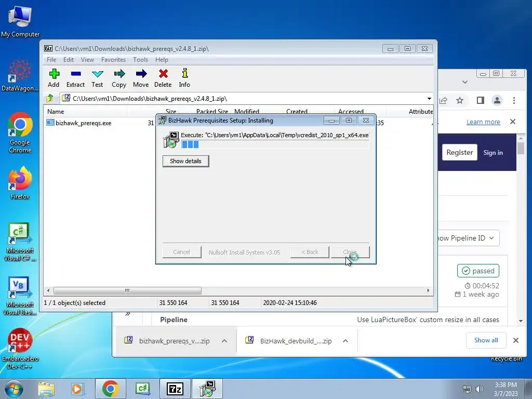Image resolution: width=532 pixels, height=399 pixels.
Task: Dismiss the Chrome info bar with X
Action: [x=513, y=122]
